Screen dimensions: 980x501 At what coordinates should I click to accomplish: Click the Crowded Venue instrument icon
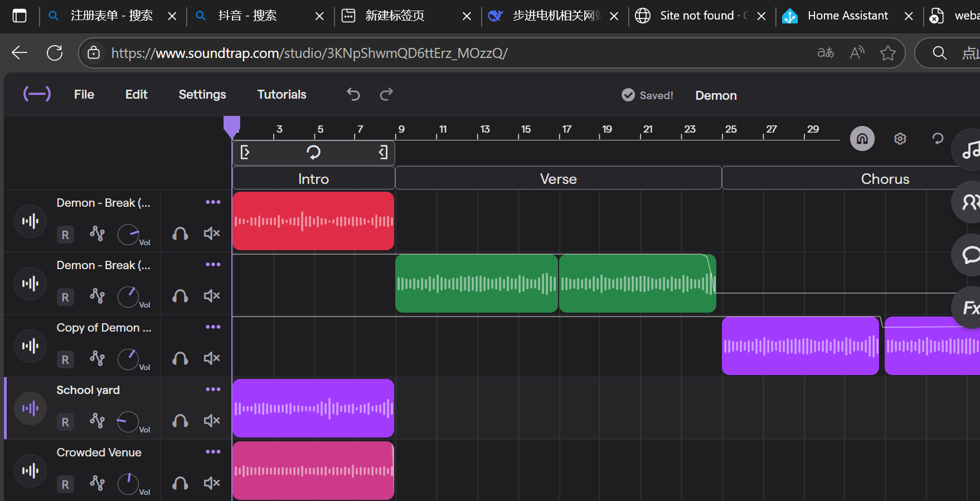[x=30, y=471]
